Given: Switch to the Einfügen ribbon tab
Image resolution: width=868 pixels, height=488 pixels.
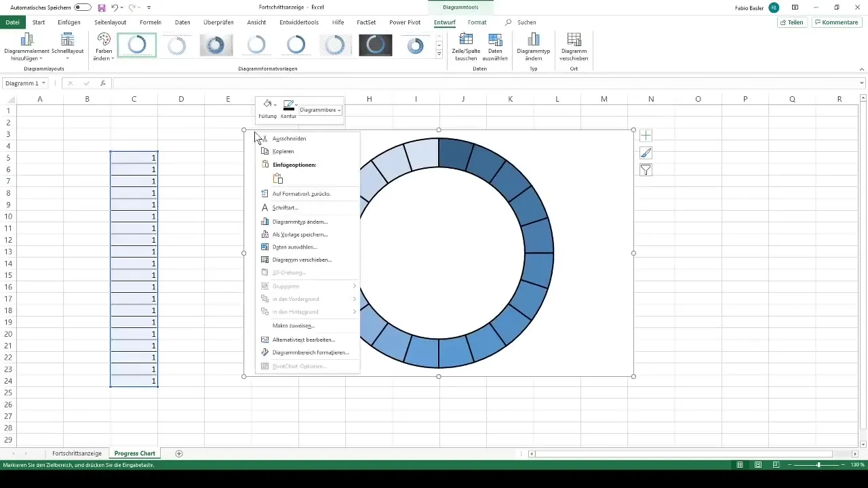Looking at the screenshot, I should pyautogui.click(x=69, y=22).
